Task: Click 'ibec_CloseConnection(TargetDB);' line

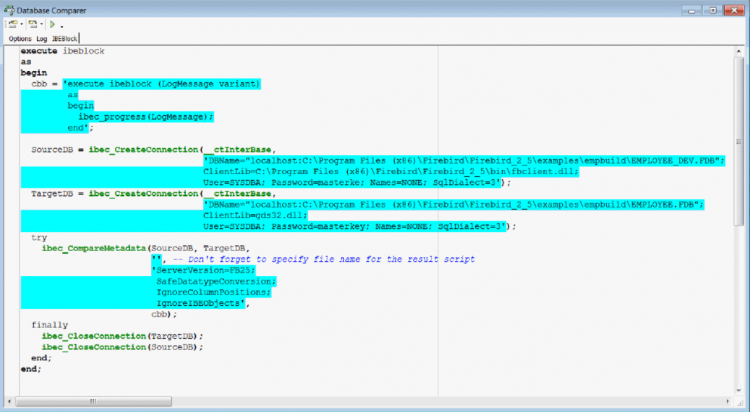Action: click(122, 336)
